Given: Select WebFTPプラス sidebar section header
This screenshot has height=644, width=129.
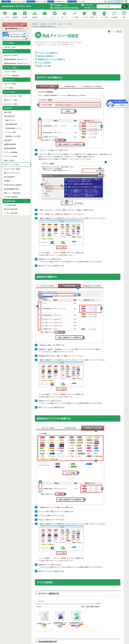Looking at the screenshot, I should (x=17, y=51).
